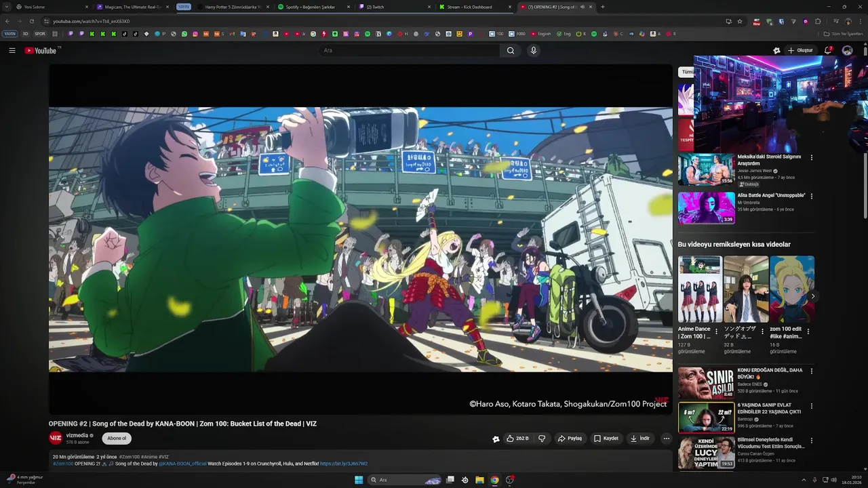Subscribe with the Abone ol button

click(x=117, y=439)
